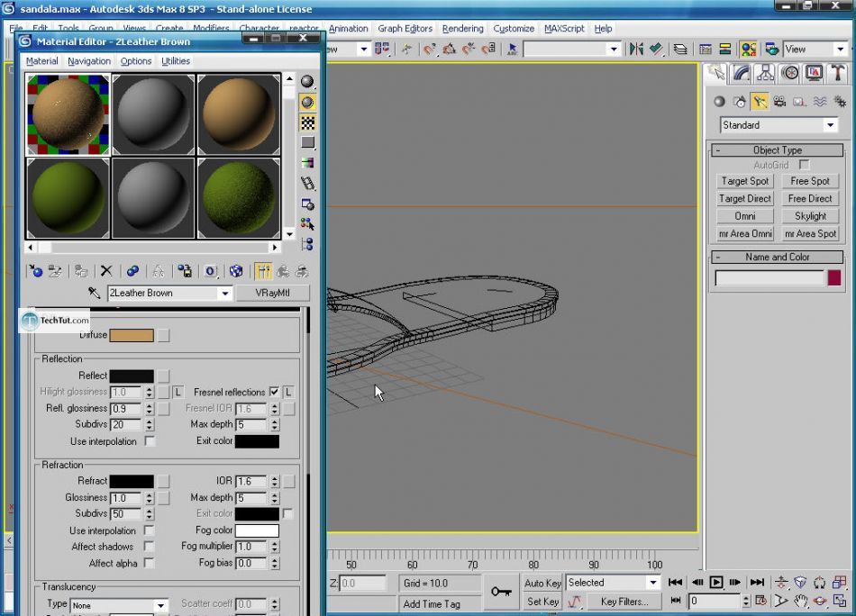
Task: Click Select by Material icon
Action: pos(307,224)
